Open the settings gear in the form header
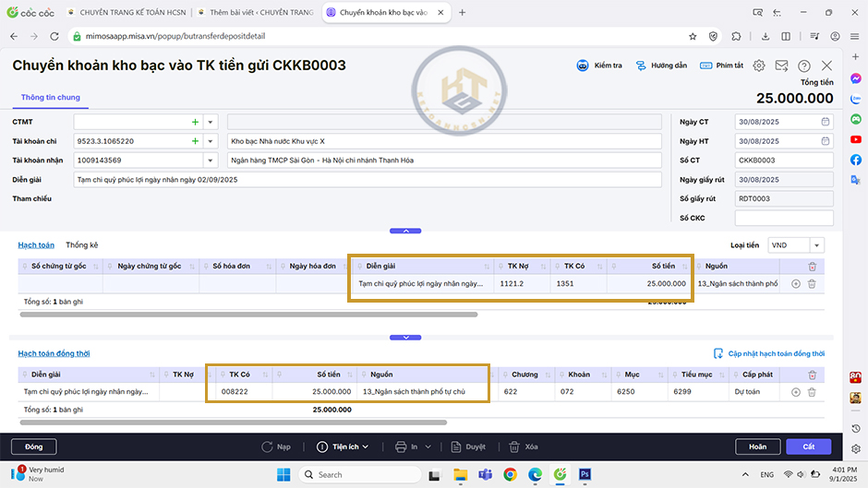Image resolution: width=868 pixels, height=488 pixels. 759,65
